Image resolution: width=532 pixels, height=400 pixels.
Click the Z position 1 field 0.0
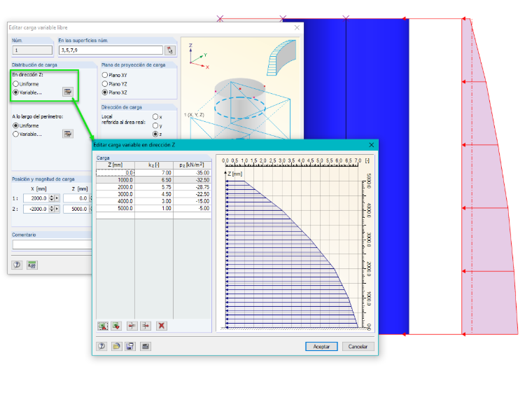click(76, 198)
